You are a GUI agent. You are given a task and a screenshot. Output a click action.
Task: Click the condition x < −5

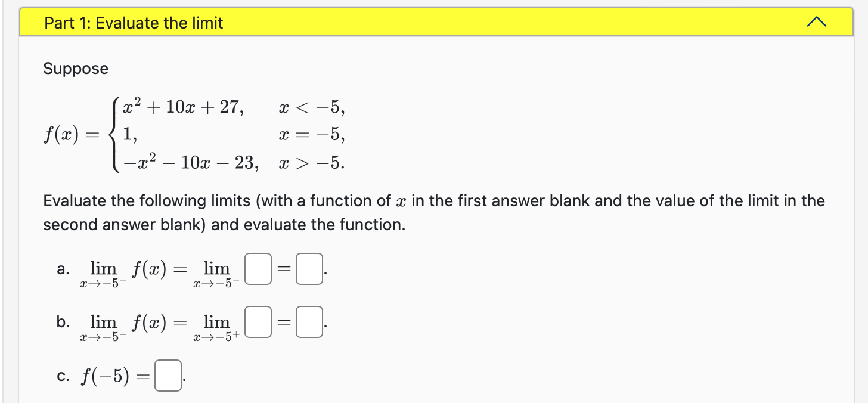tap(312, 107)
